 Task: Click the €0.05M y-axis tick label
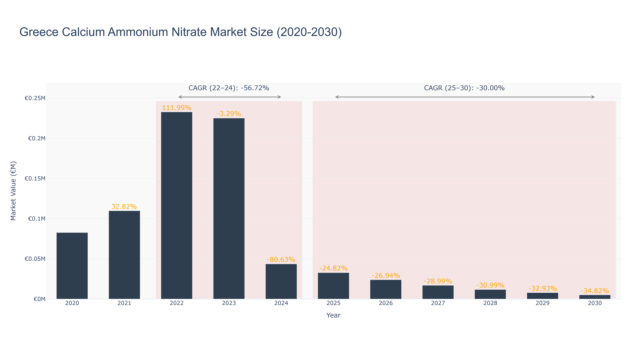35,259
